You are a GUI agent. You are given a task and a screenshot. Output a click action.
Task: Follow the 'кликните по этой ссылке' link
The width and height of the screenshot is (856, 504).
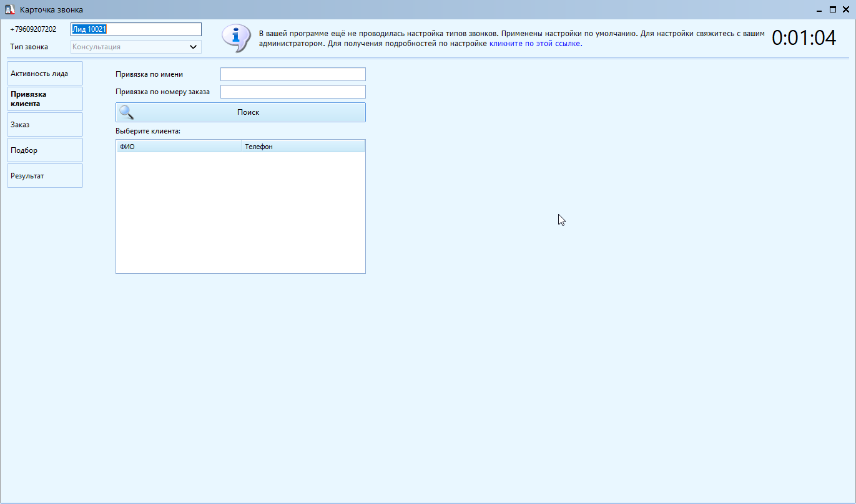(534, 44)
